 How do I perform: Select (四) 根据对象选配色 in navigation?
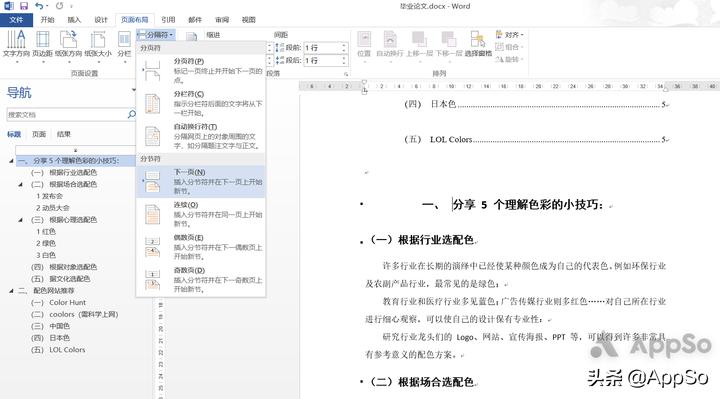pos(64,267)
